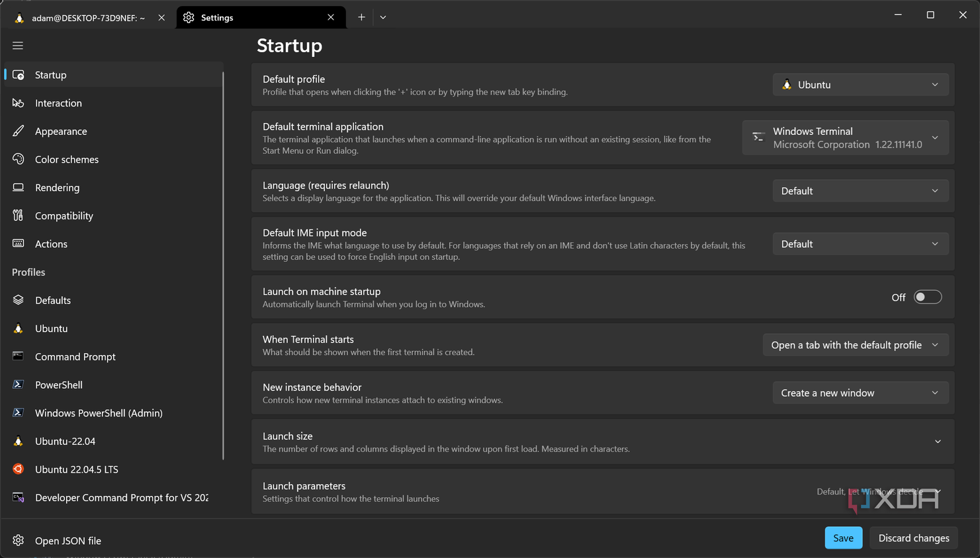980x558 pixels.
Task: Click the hamburger navigation menu icon
Action: point(18,46)
